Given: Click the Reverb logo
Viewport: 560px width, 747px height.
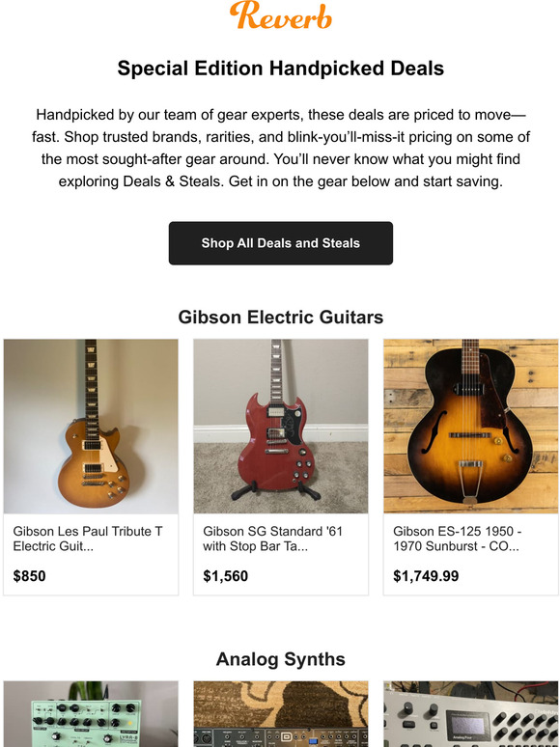Looking at the screenshot, I should pyautogui.click(x=280, y=15).
